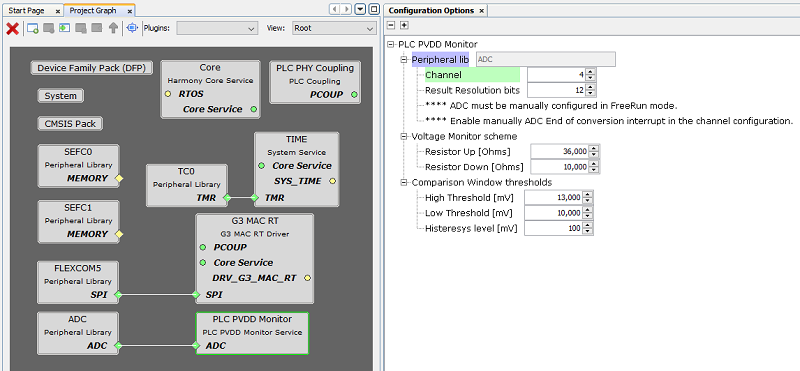
Task: Increase High Threshold stepper
Action: pos(587,194)
